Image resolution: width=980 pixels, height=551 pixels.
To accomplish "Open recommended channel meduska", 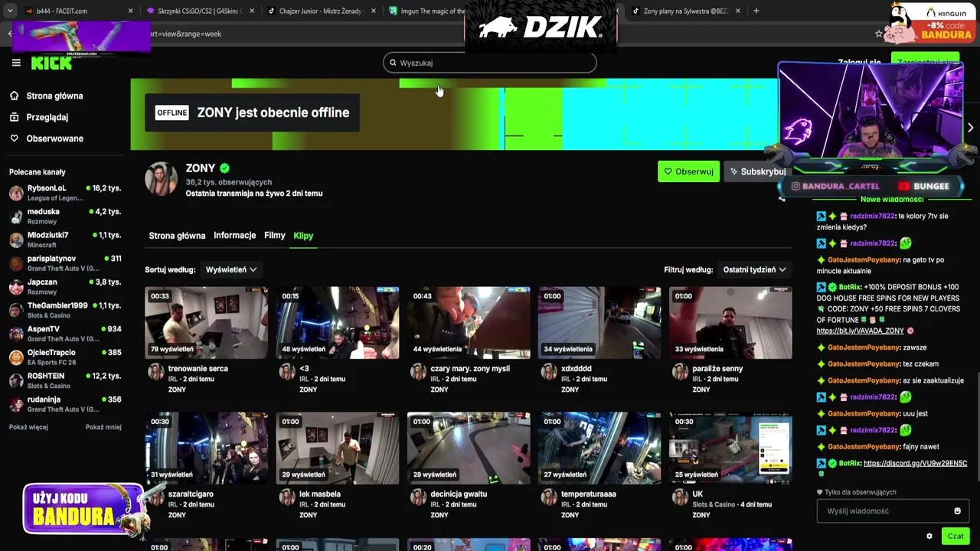I will [65, 217].
